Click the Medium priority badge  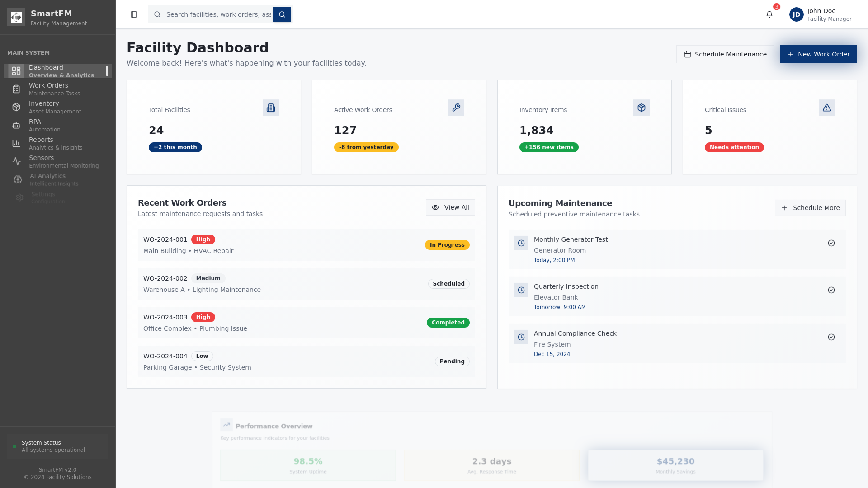pos(208,278)
